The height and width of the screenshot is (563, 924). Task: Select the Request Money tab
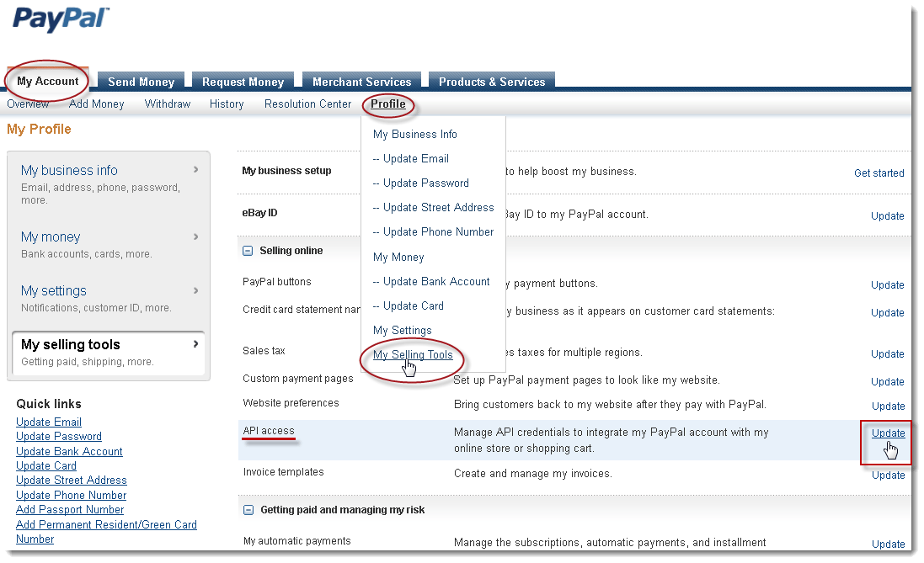[243, 82]
